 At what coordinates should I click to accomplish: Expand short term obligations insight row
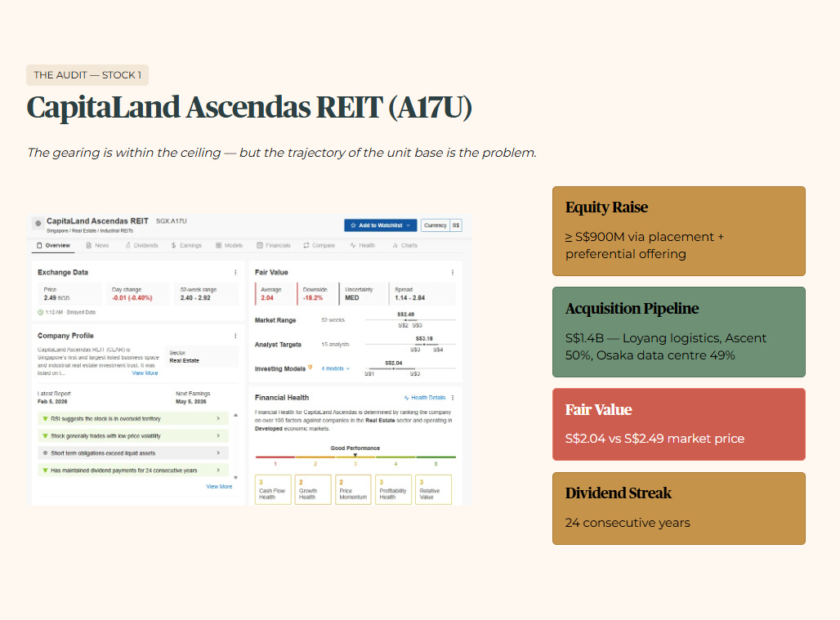tap(133, 453)
